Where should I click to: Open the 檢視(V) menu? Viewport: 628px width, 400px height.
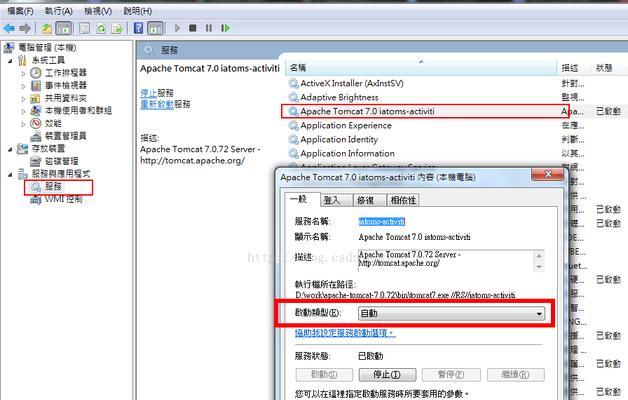98,11
